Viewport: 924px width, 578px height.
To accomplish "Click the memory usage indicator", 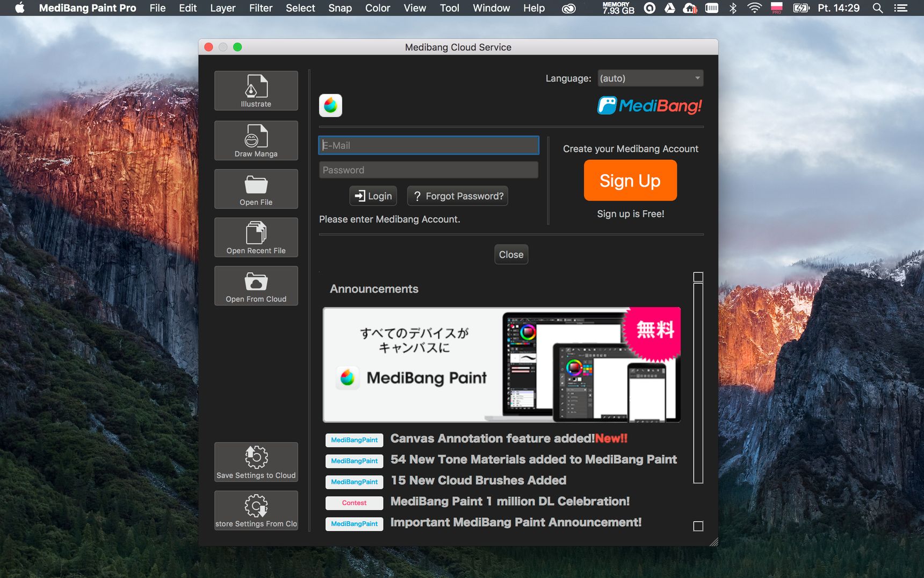I will pyautogui.click(x=618, y=8).
